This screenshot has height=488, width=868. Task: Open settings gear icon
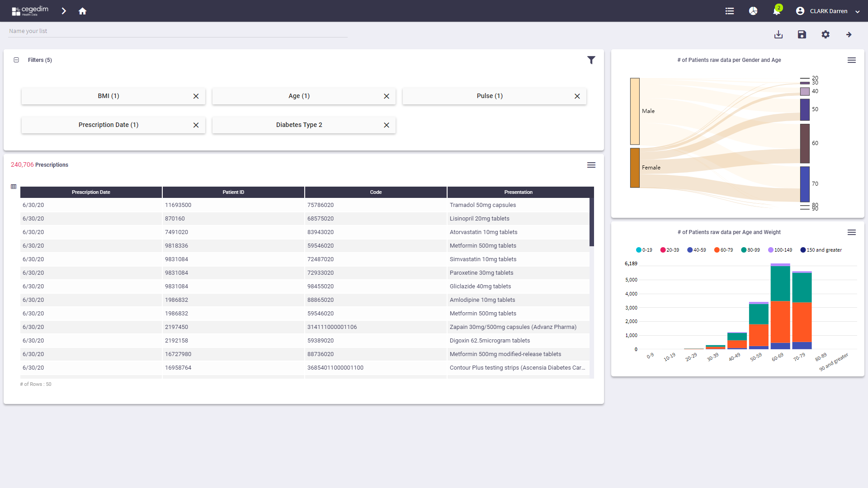pos(826,34)
